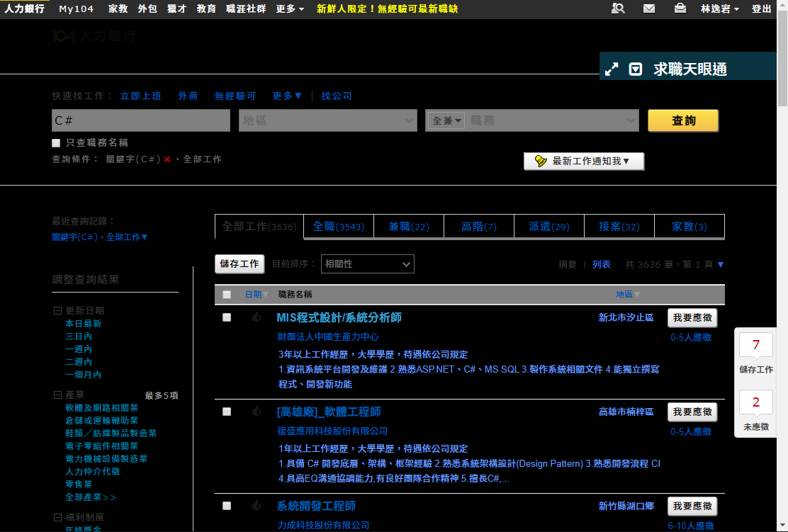The image size is (788, 532).
Task: Check the select-all box in list header
Action: 227,294
